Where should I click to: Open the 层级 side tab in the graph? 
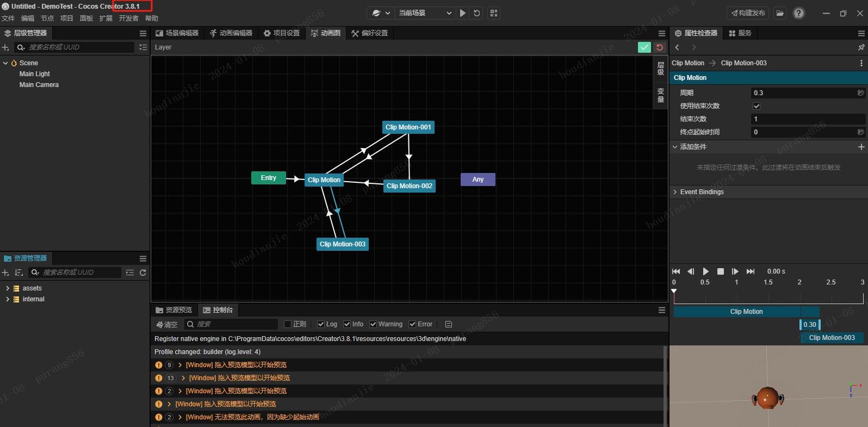click(x=661, y=69)
